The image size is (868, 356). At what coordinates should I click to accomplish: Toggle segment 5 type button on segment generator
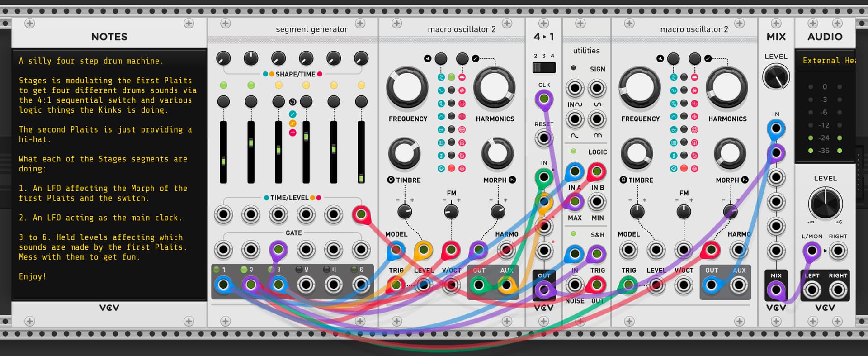(x=334, y=101)
